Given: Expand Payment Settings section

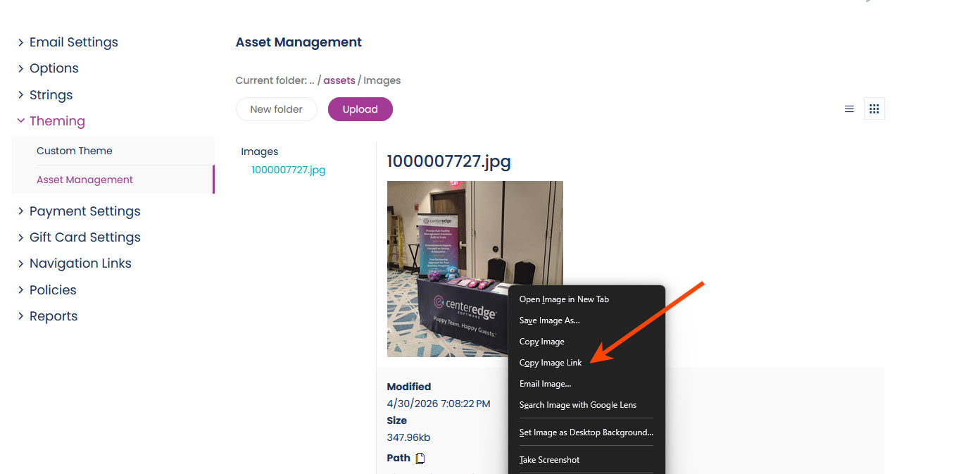Looking at the screenshot, I should click(79, 211).
